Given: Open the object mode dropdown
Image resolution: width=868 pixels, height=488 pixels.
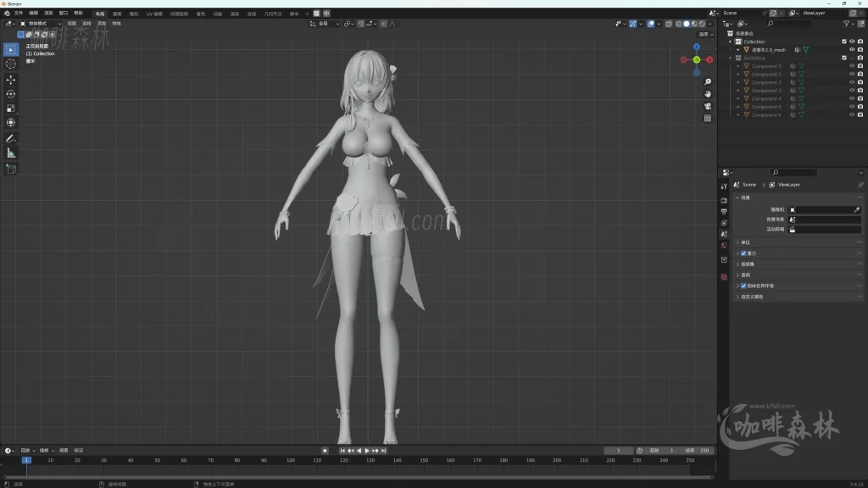Looking at the screenshot, I should click(41, 24).
